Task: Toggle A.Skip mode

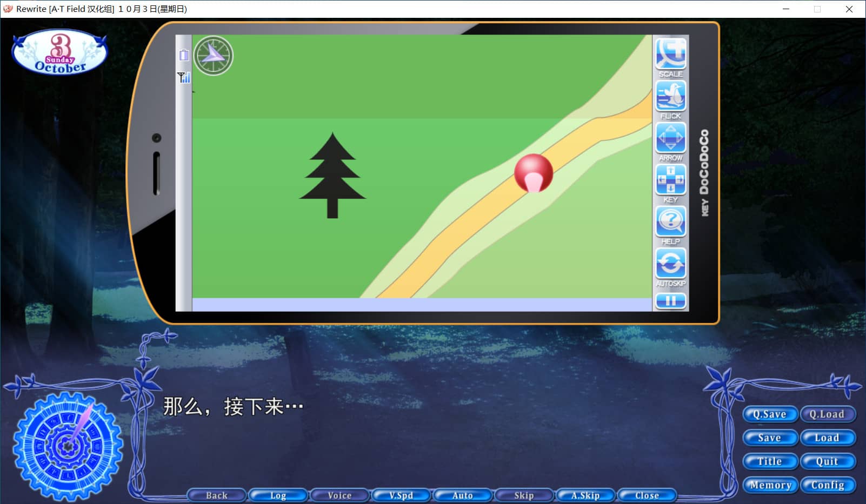Action: click(585, 495)
